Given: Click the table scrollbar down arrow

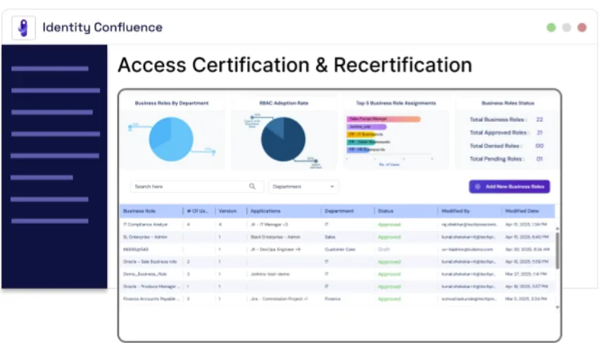Looking at the screenshot, I should click(558, 307).
